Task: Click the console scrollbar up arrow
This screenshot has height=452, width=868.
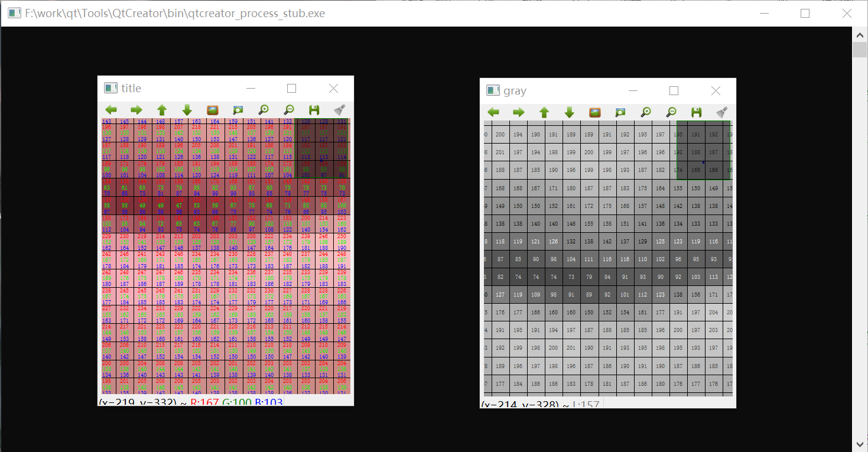Action: (860, 35)
